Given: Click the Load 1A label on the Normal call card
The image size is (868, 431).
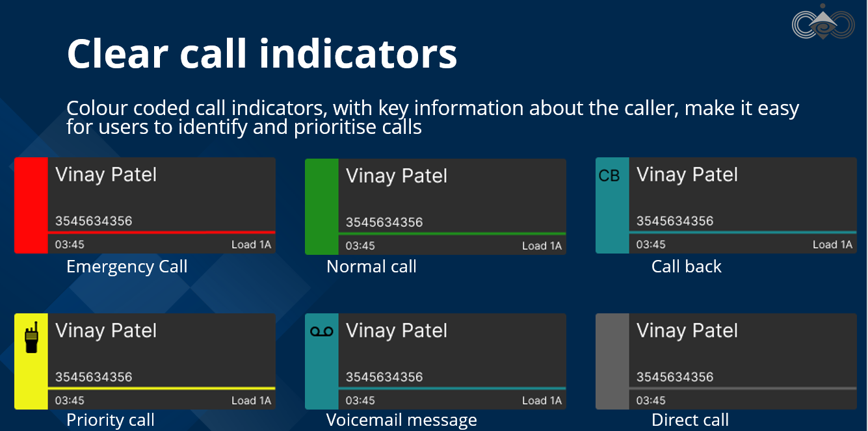Looking at the screenshot, I should 542,246.
